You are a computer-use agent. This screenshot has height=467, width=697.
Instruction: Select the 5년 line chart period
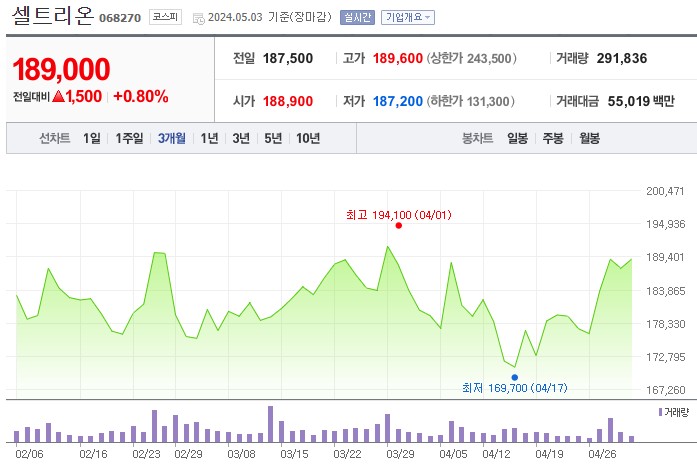(x=273, y=138)
